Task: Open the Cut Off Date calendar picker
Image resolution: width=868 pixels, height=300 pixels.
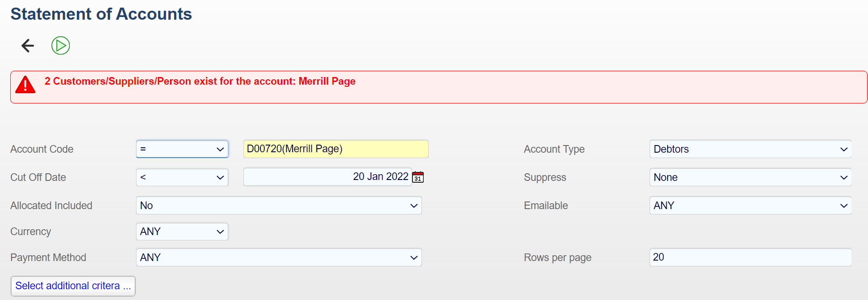Action: [x=418, y=177]
